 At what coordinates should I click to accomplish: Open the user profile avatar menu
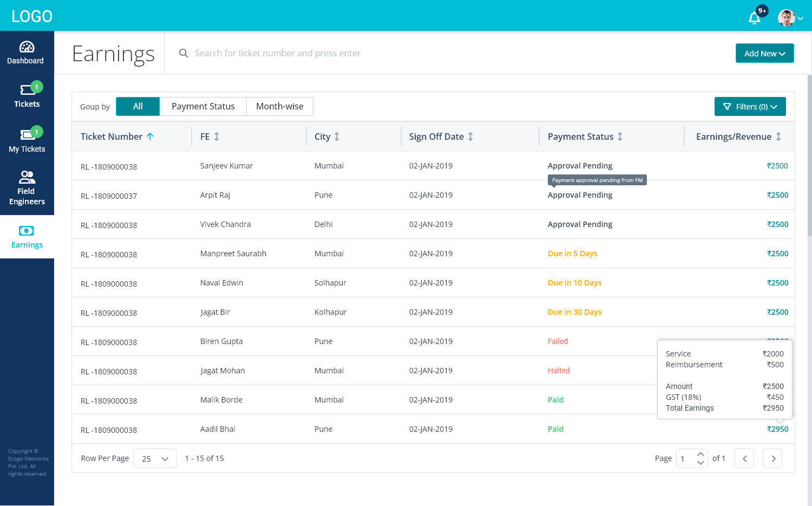[790, 18]
